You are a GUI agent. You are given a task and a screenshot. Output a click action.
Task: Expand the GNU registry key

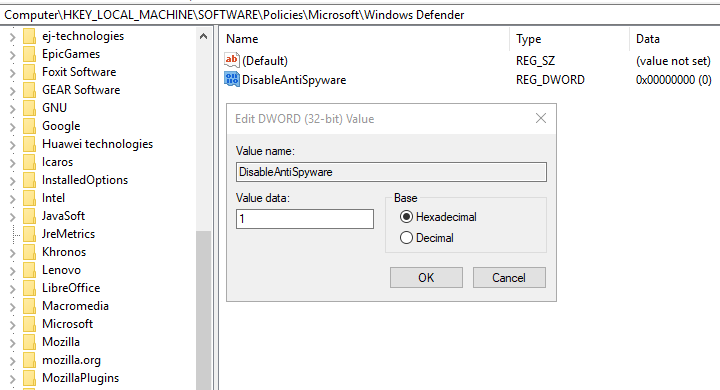tap(12, 108)
